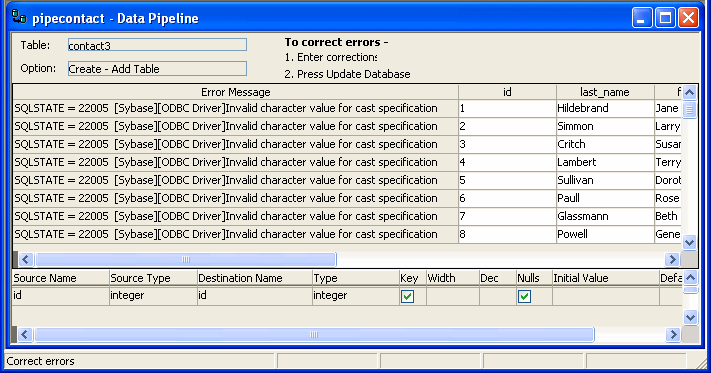The height and width of the screenshot is (373, 711).
Task: Click the Source Name column header
Action: point(61,278)
